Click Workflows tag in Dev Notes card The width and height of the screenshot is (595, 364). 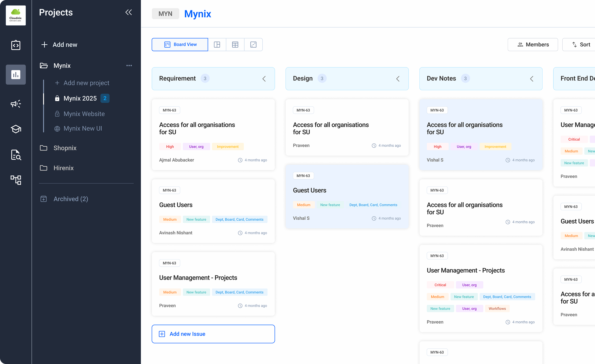pyautogui.click(x=497, y=309)
